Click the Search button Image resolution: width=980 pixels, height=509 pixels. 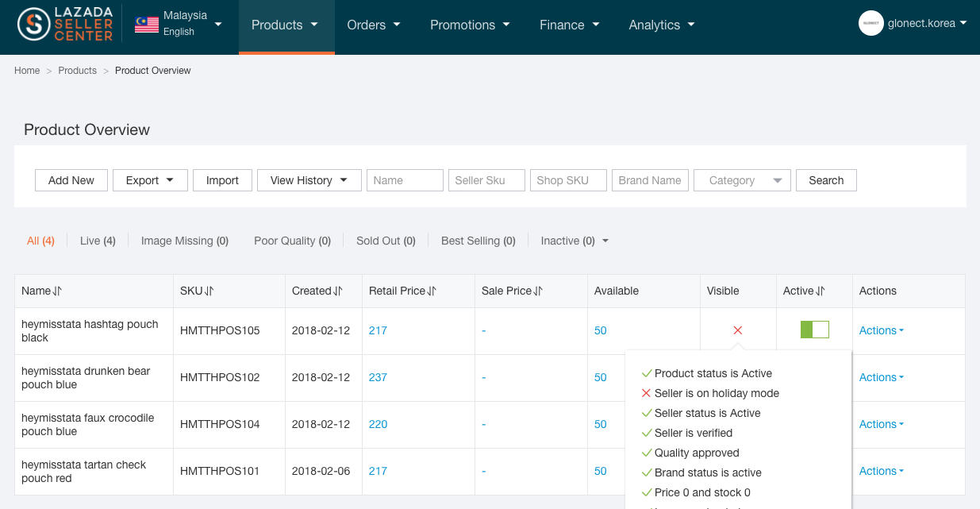tap(826, 180)
